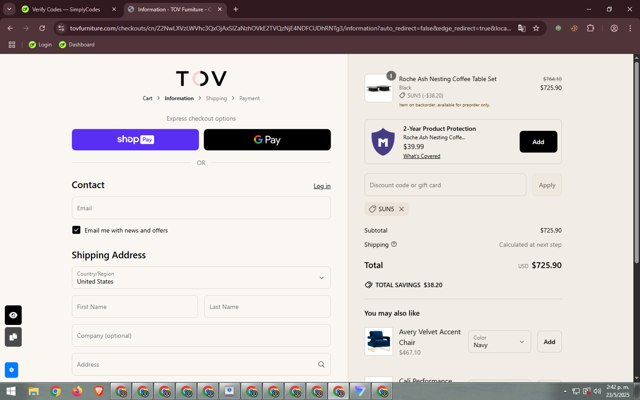Open File Explorer from taskbar

[33, 391]
